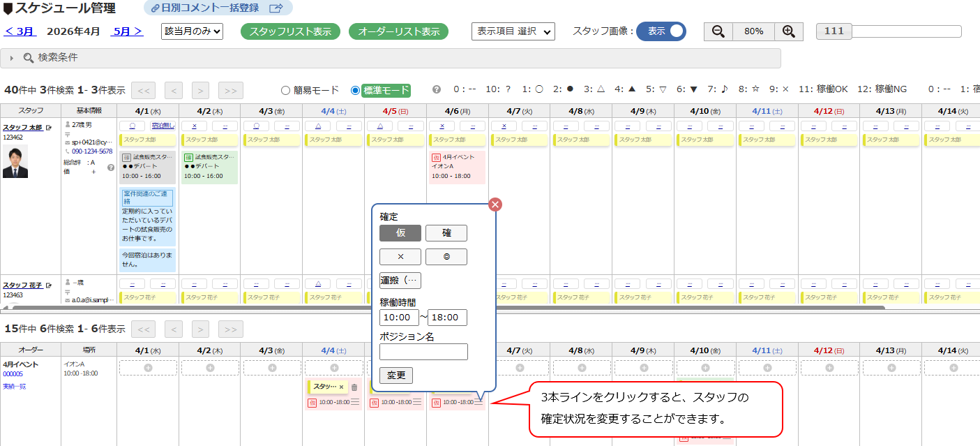This screenshot has width=980, height=446.
Task: Toggle the スタッフ画像 表示 switch
Action: coord(661,31)
